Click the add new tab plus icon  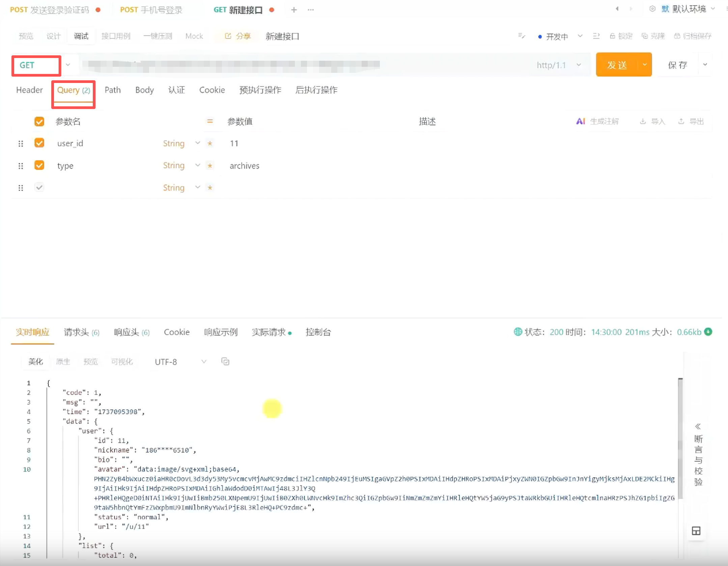tap(294, 10)
